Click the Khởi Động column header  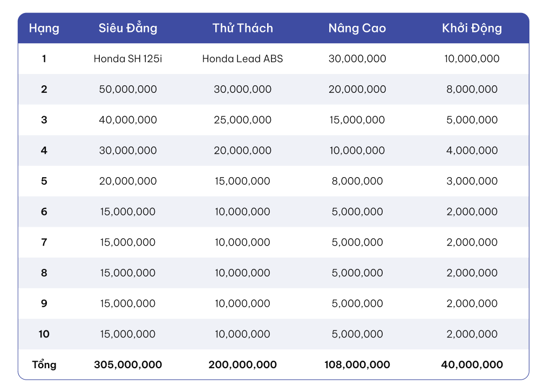point(472,28)
